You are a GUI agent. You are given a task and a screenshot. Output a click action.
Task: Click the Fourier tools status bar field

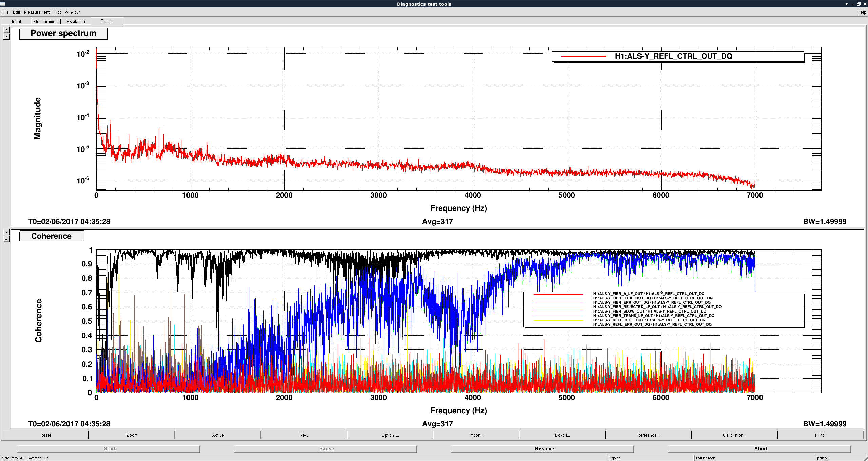tap(754, 458)
